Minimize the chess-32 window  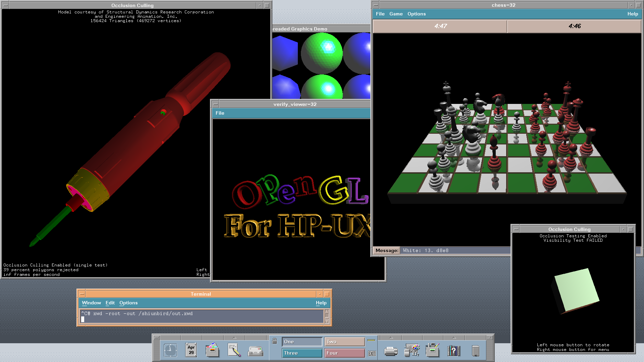tap(631, 5)
